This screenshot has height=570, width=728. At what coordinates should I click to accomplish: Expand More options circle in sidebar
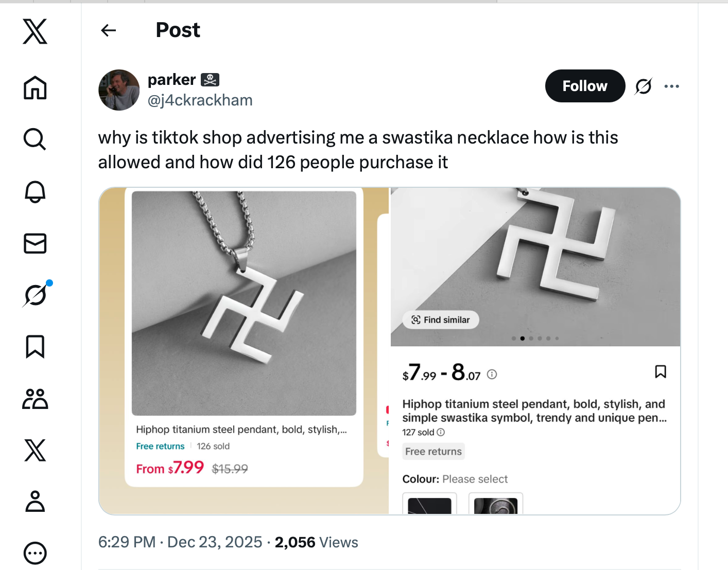point(35,553)
